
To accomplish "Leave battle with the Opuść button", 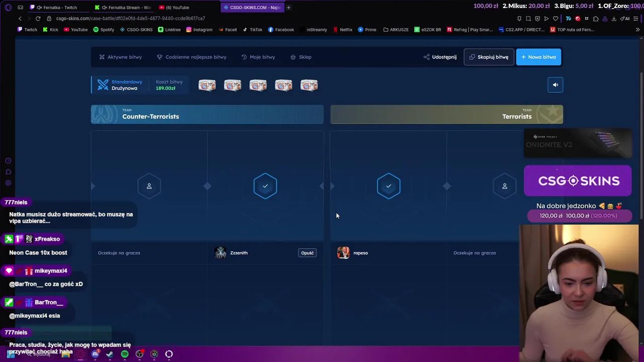I will coord(307,253).
